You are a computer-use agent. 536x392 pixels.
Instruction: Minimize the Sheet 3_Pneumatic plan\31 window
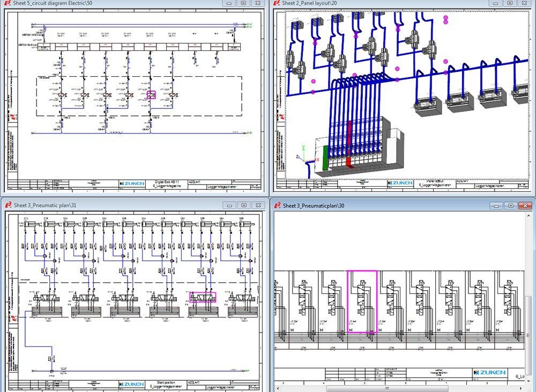coord(229,205)
